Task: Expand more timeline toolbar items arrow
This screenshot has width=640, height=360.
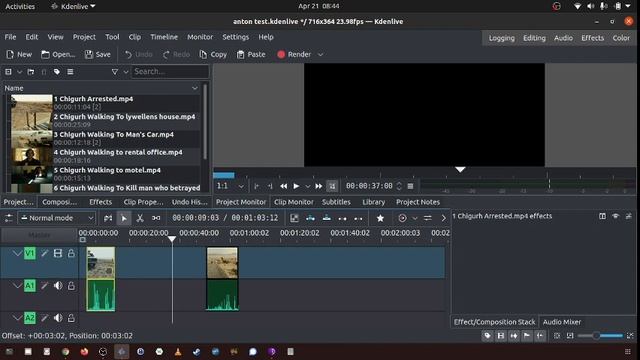Action: tap(444, 218)
